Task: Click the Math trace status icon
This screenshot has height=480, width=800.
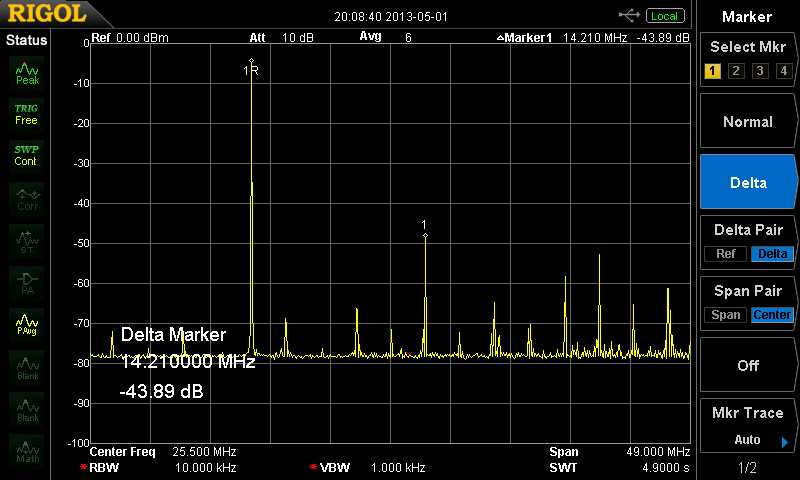Action: click(x=27, y=451)
